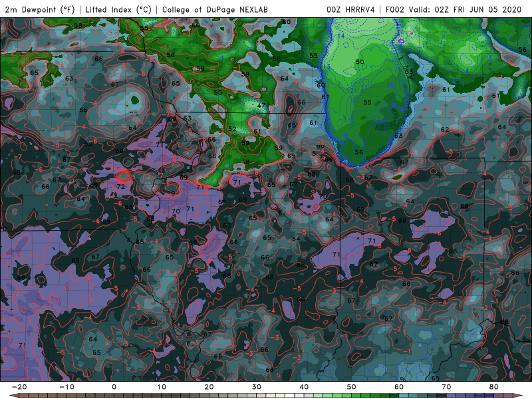532x399 pixels.
Task: Click the "College of DuPage NEXLAB" header text
Action: 215,9
